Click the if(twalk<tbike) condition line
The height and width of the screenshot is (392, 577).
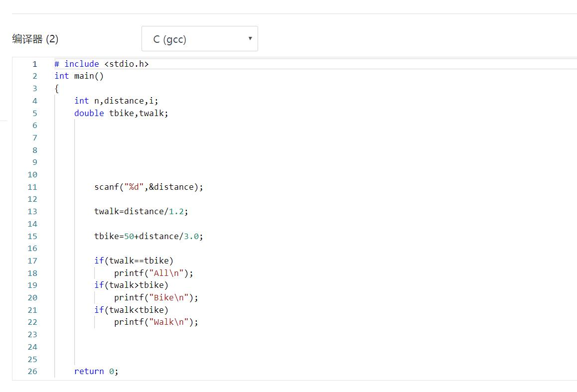[x=131, y=310]
